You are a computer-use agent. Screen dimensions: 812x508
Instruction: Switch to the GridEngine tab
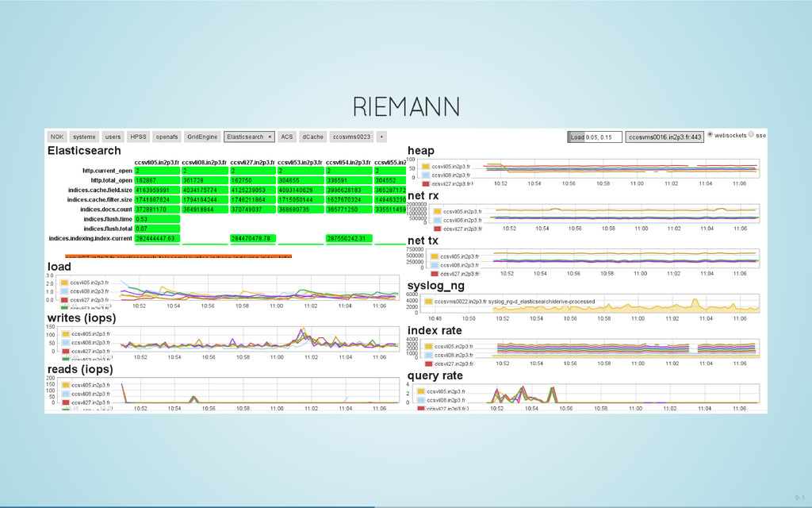click(202, 137)
